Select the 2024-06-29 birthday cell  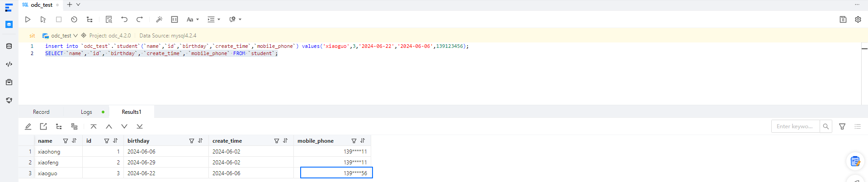coord(166,163)
